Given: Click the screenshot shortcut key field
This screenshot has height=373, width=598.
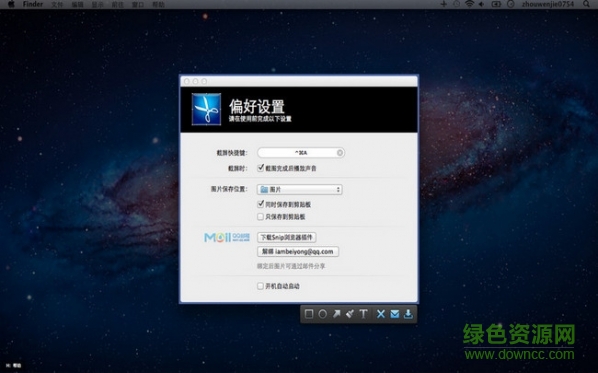Looking at the screenshot, I should pos(301,153).
